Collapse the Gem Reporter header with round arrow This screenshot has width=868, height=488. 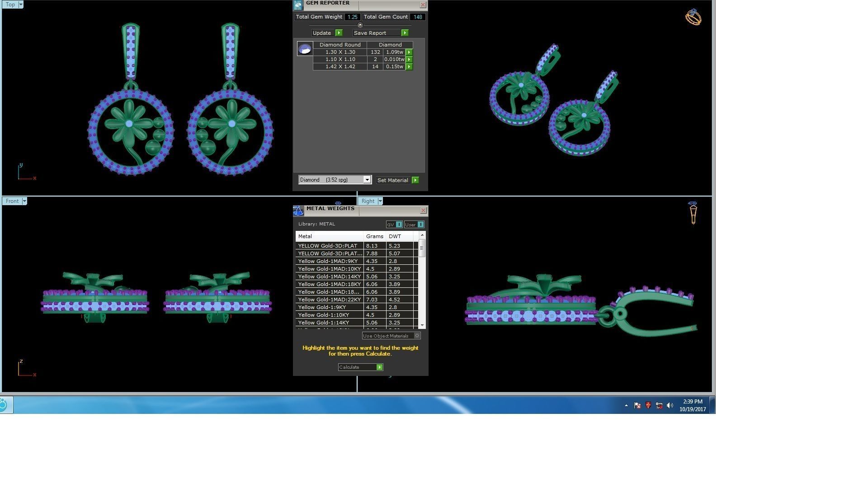(360, 25)
